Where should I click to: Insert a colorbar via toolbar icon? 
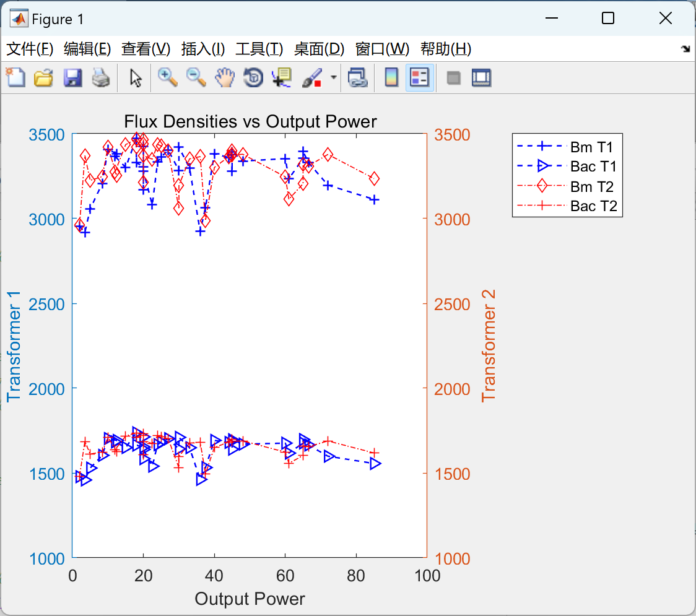[391, 77]
